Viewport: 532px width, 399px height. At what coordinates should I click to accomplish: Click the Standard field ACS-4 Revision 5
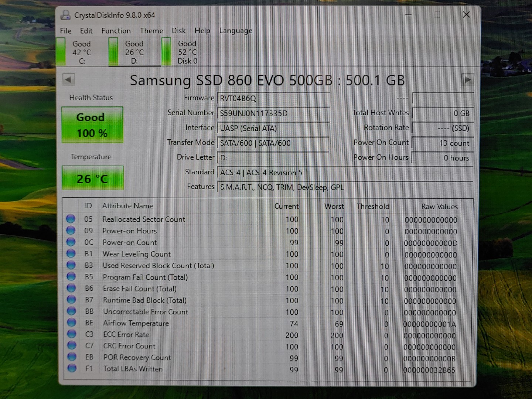coord(345,173)
